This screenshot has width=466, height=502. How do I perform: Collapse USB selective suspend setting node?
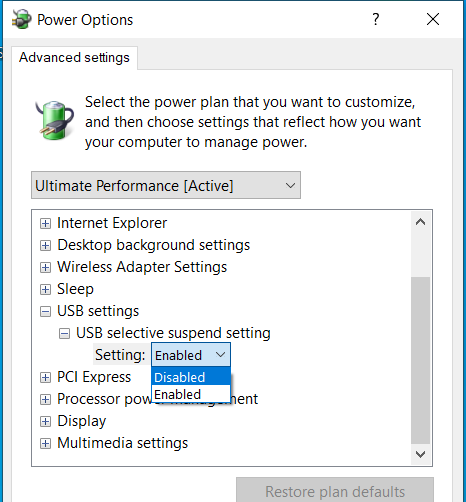(x=64, y=333)
